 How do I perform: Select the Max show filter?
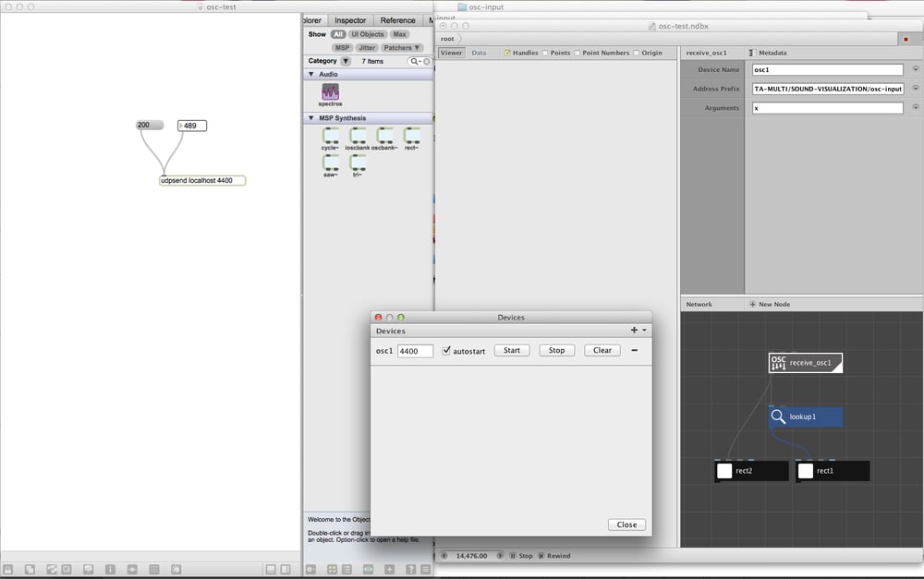(x=399, y=35)
